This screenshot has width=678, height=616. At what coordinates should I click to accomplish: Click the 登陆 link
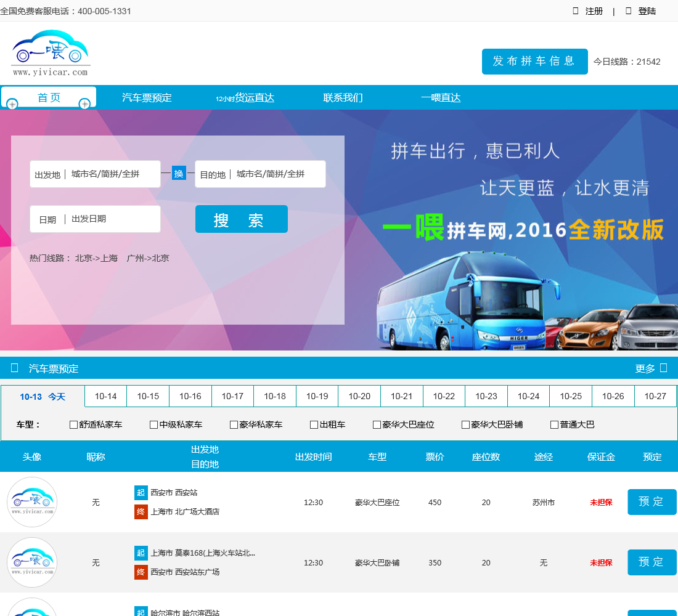(x=647, y=11)
